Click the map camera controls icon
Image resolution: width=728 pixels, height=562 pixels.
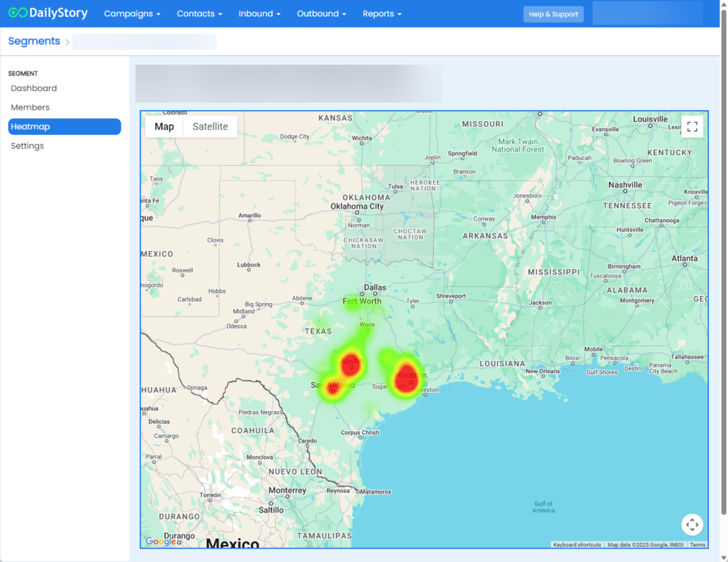pyautogui.click(x=692, y=525)
